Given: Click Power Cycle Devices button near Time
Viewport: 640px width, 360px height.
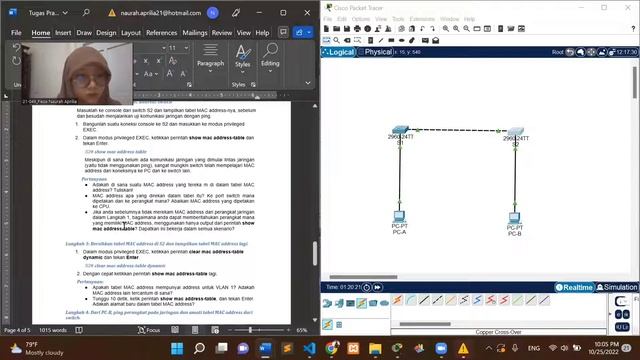Looking at the screenshot, I should (367, 287).
